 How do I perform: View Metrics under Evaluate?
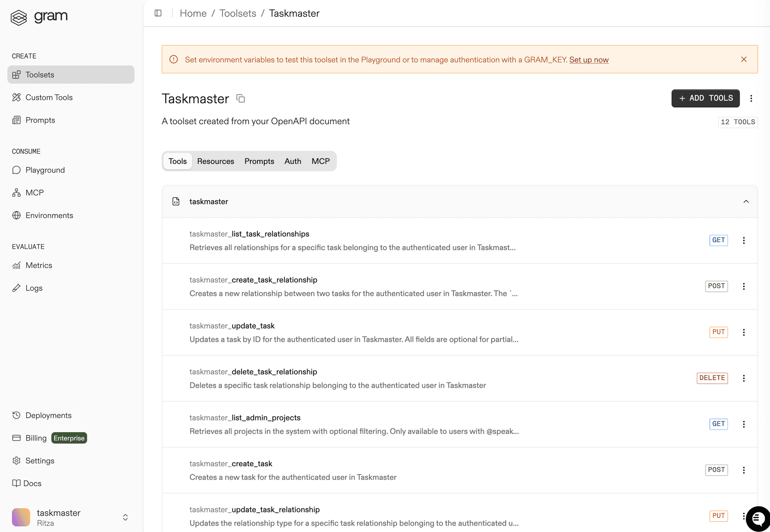coord(38,265)
